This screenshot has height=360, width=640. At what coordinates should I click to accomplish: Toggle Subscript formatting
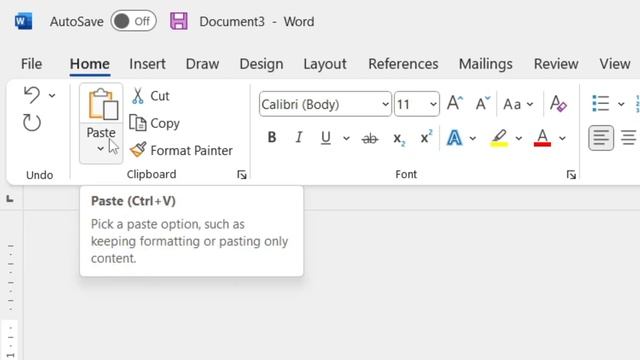[399, 139]
